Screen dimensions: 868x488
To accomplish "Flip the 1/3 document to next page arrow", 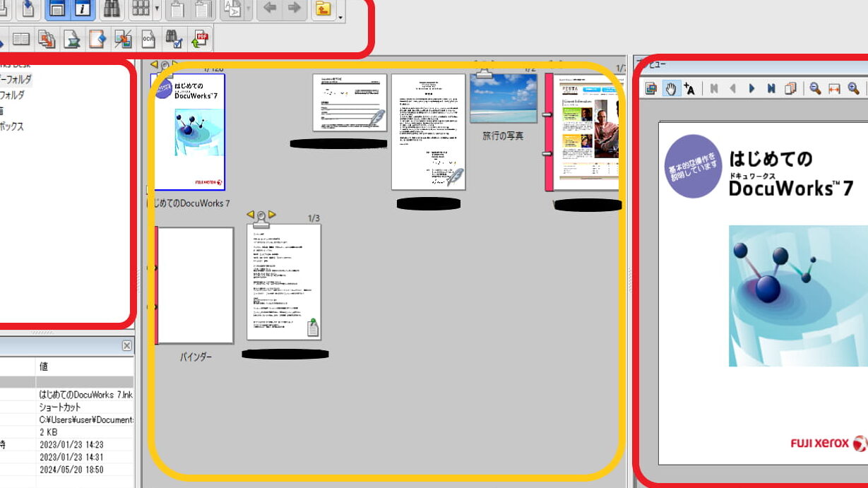I will pos(272,215).
